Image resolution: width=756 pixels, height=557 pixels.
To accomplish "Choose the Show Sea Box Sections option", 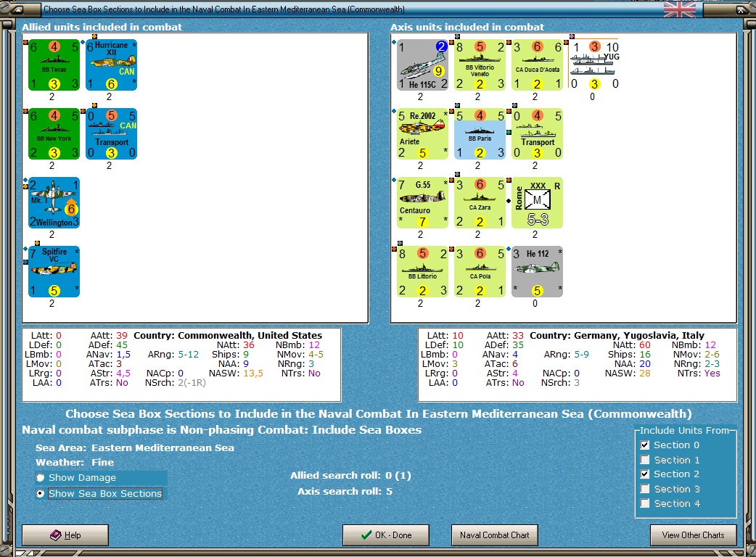I will click(41, 493).
